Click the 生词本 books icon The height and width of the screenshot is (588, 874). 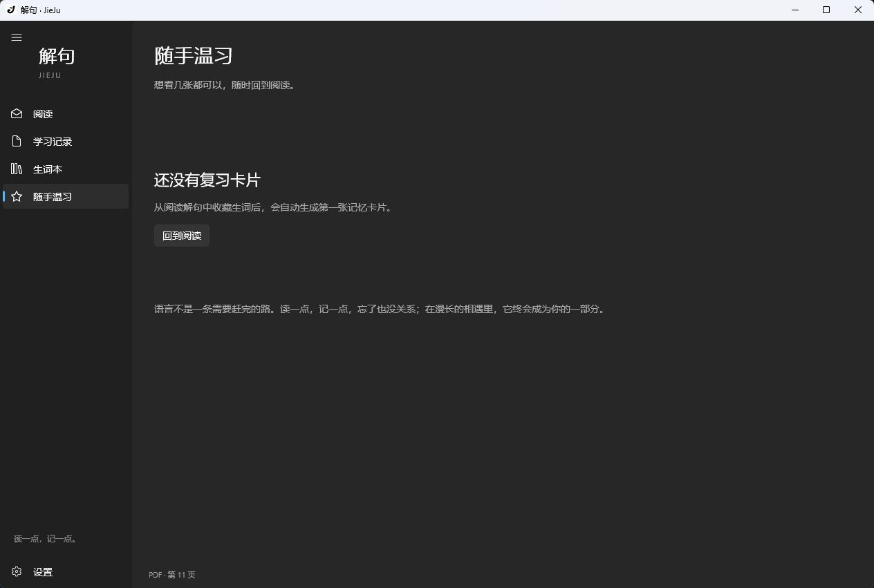pos(17,169)
